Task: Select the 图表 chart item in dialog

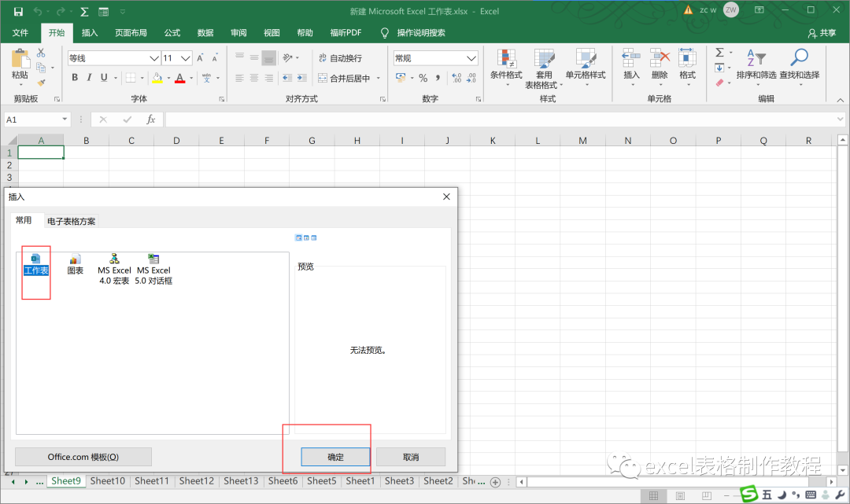Action: 76,265
